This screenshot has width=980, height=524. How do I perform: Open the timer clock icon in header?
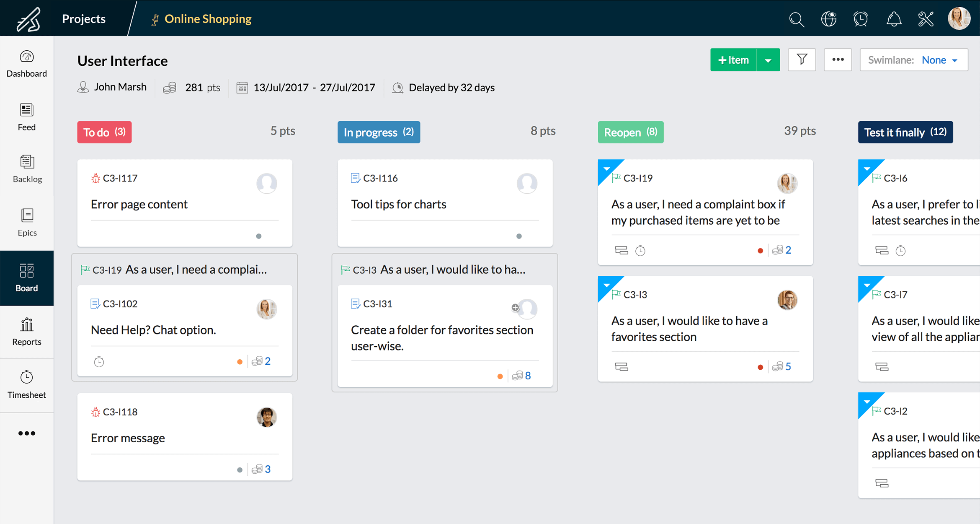[861, 19]
